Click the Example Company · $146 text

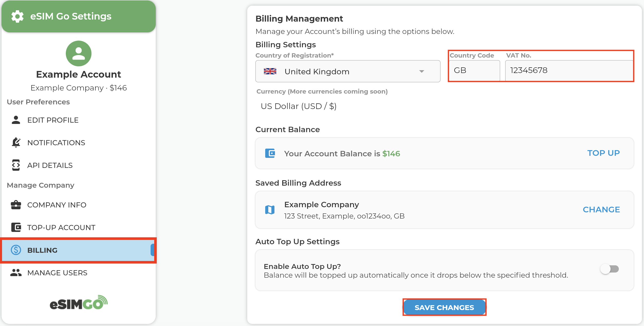point(79,88)
